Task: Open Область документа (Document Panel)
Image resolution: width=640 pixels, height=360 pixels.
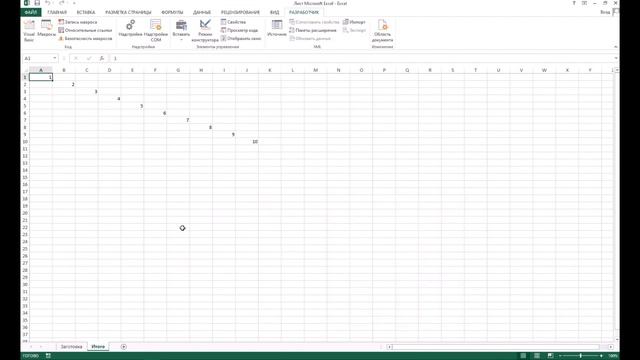Action: tap(382, 31)
